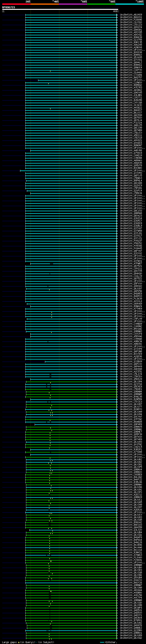Click the cyan 100char scale legend marker
This screenshot has width=146, height=644.
coord(102,642)
